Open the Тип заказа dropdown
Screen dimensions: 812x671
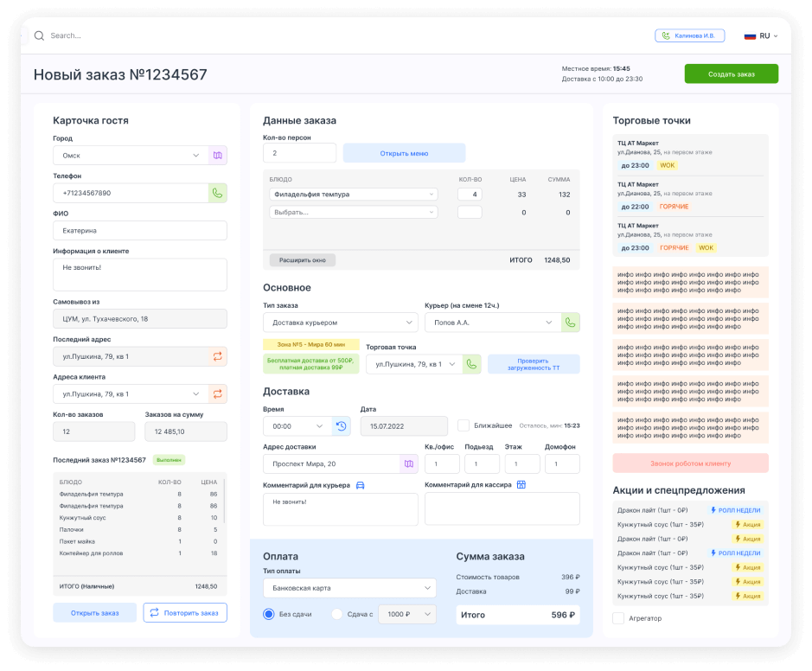pos(340,323)
